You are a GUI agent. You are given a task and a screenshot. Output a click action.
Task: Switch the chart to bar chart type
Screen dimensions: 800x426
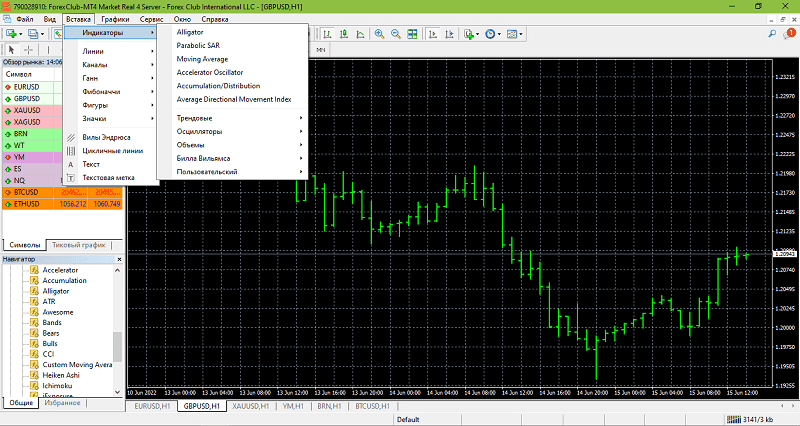pyautogui.click(x=328, y=34)
